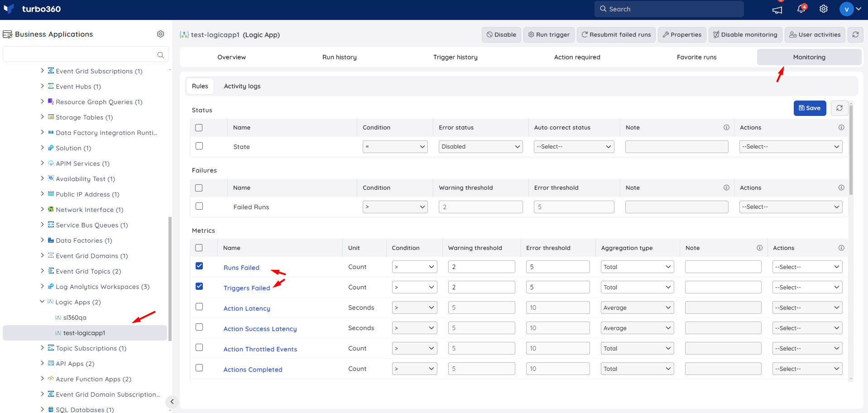The width and height of the screenshot is (868, 413).
Task: Click the Run trigger button
Action: 549,35
